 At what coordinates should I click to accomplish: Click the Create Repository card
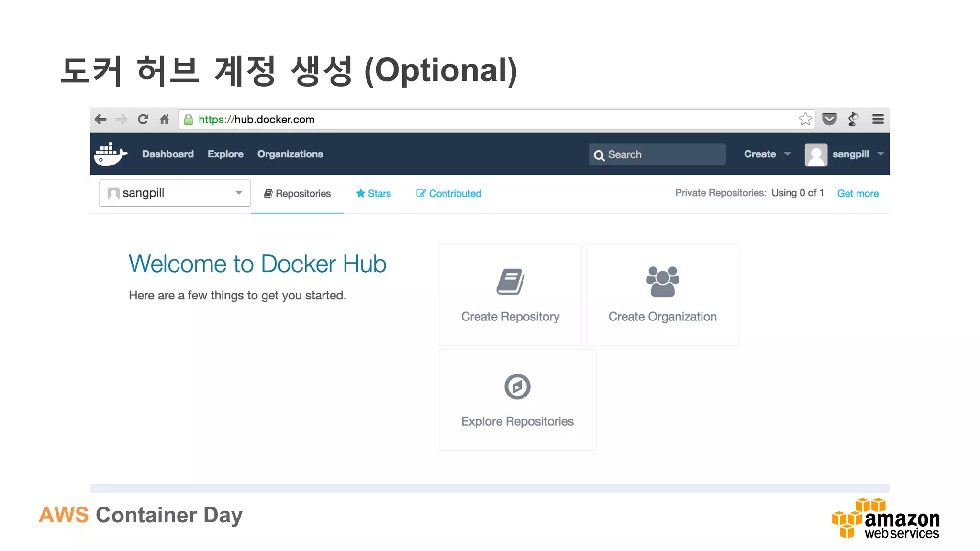click(x=510, y=295)
